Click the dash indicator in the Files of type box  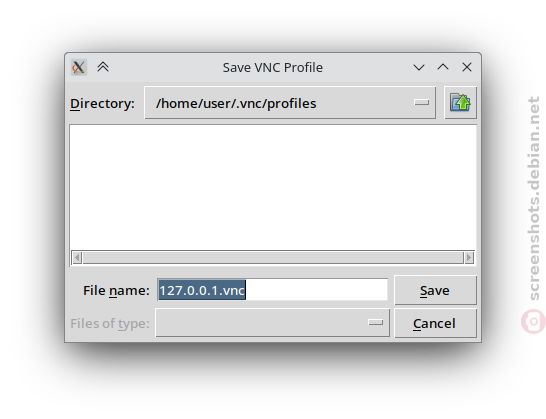pyautogui.click(x=375, y=323)
